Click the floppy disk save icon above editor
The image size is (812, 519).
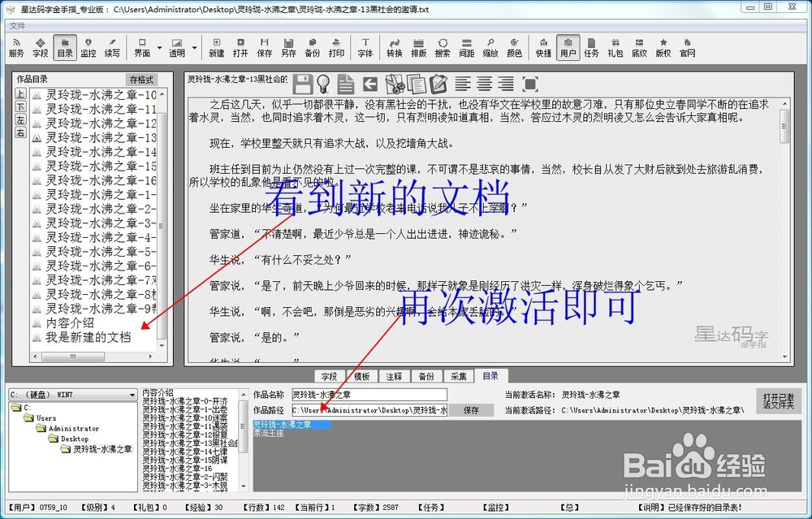click(302, 84)
